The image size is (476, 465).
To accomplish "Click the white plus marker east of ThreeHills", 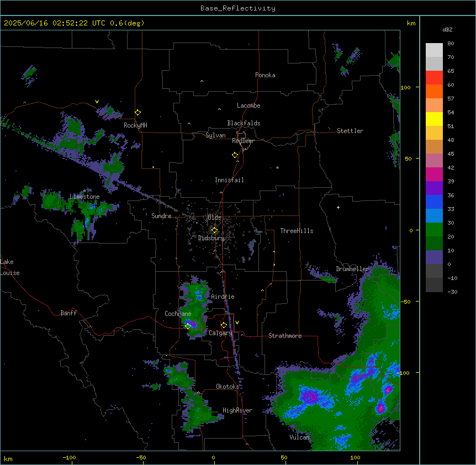I will point(338,207).
